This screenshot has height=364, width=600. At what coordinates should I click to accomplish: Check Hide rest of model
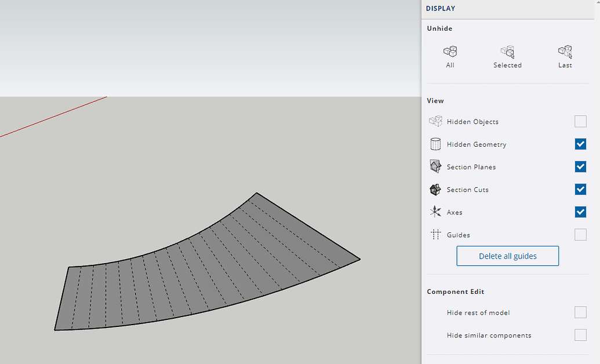(x=580, y=312)
